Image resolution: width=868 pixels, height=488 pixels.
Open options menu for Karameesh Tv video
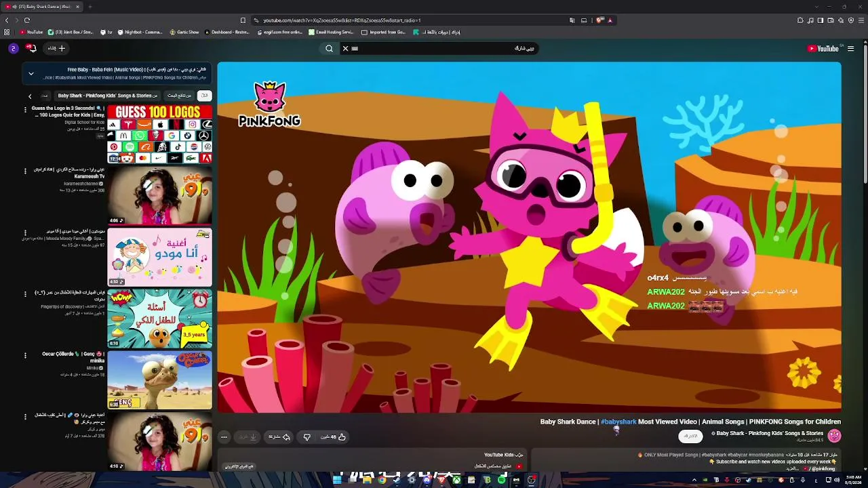25,171
